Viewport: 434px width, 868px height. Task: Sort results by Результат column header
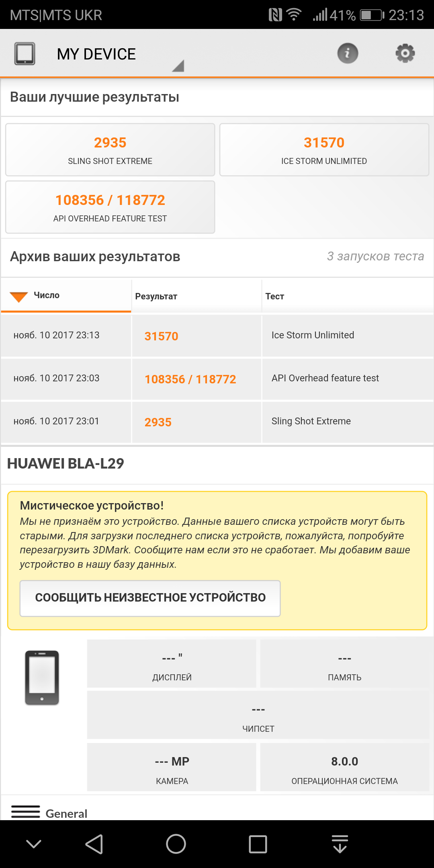click(197, 296)
